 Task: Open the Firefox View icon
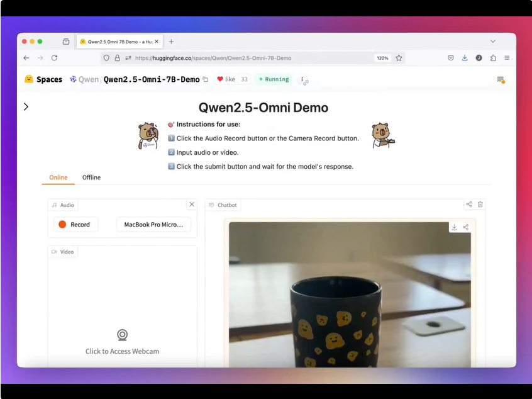tap(66, 42)
